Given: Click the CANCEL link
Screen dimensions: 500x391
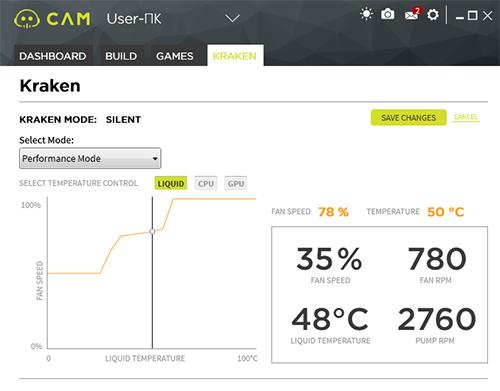Looking at the screenshot, I should pos(466,117).
